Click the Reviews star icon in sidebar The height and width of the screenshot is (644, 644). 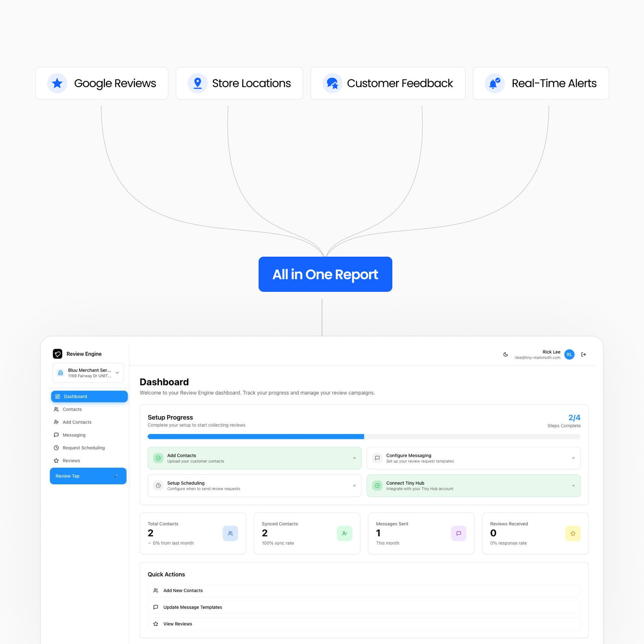point(56,461)
